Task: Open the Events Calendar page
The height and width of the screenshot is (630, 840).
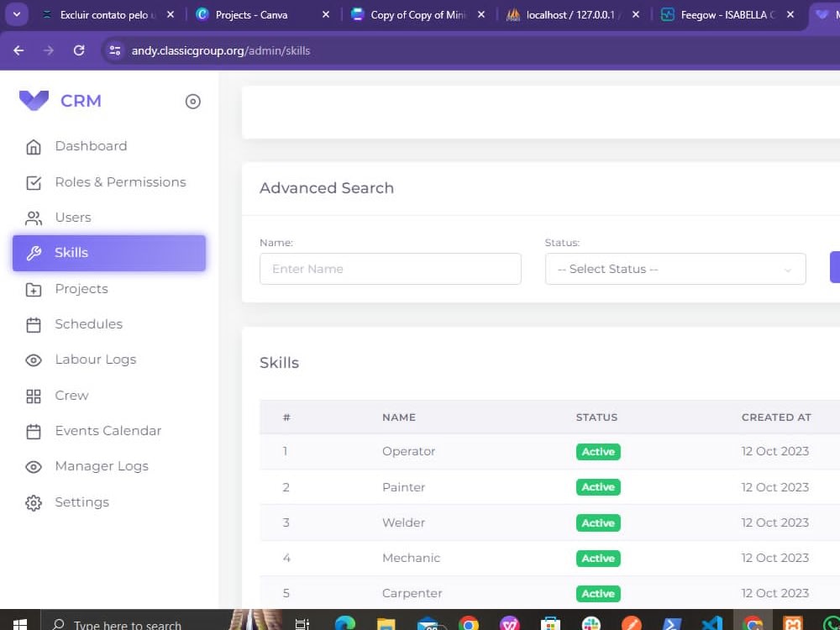Action: (x=34, y=431)
